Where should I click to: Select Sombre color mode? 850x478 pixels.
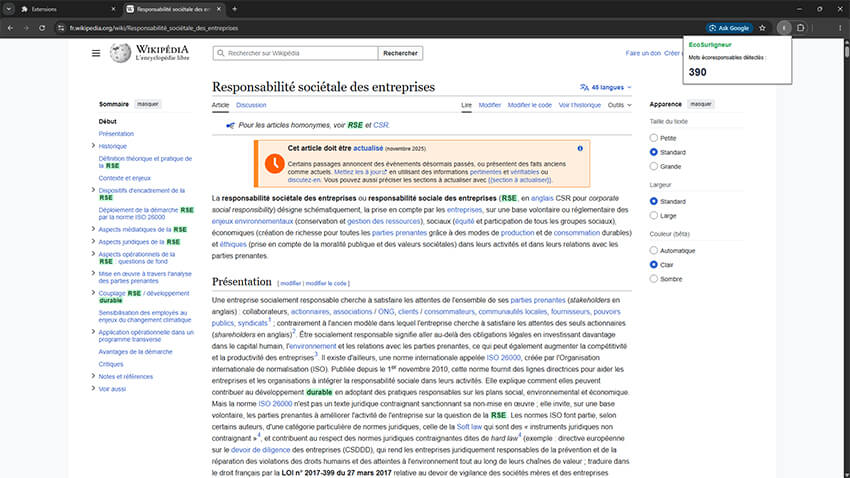[653, 279]
